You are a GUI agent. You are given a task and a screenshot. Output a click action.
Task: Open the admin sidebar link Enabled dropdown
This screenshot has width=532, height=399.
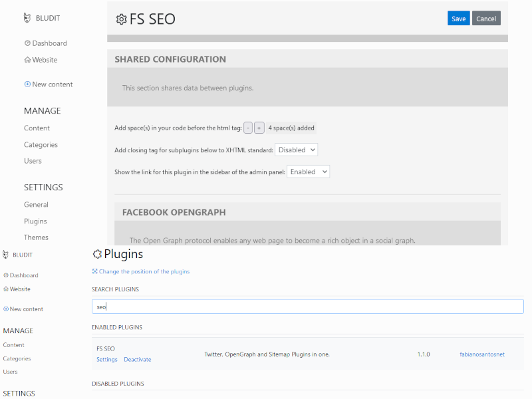click(308, 172)
